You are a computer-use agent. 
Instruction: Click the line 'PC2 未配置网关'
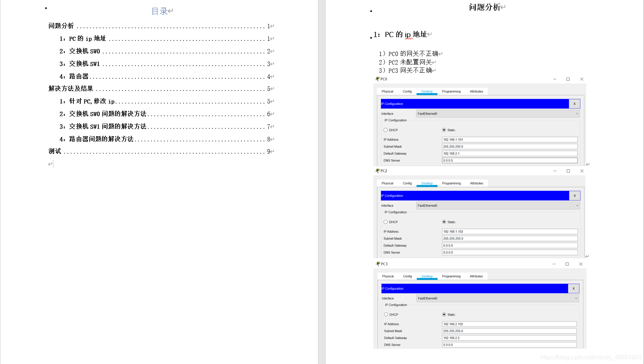coord(410,62)
